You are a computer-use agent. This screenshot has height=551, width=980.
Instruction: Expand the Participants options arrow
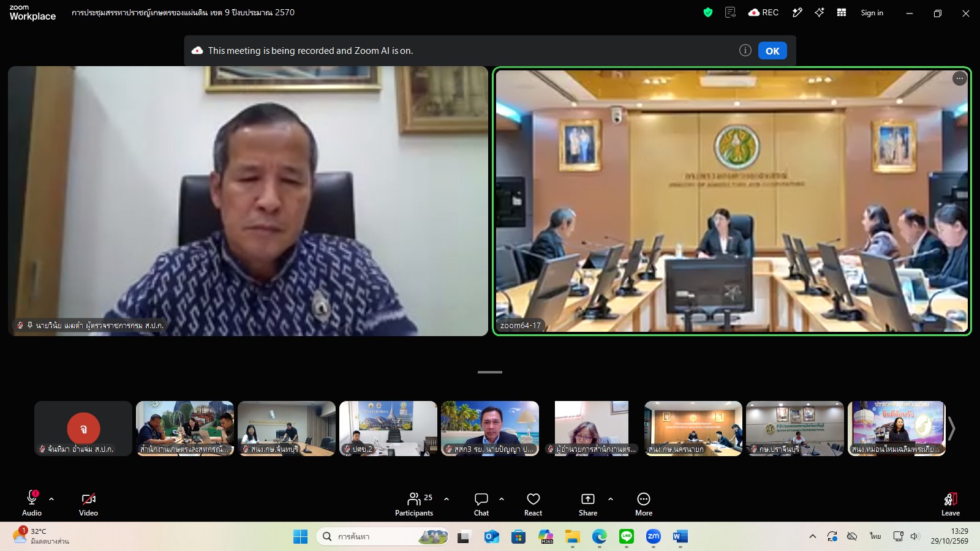tap(447, 499)
